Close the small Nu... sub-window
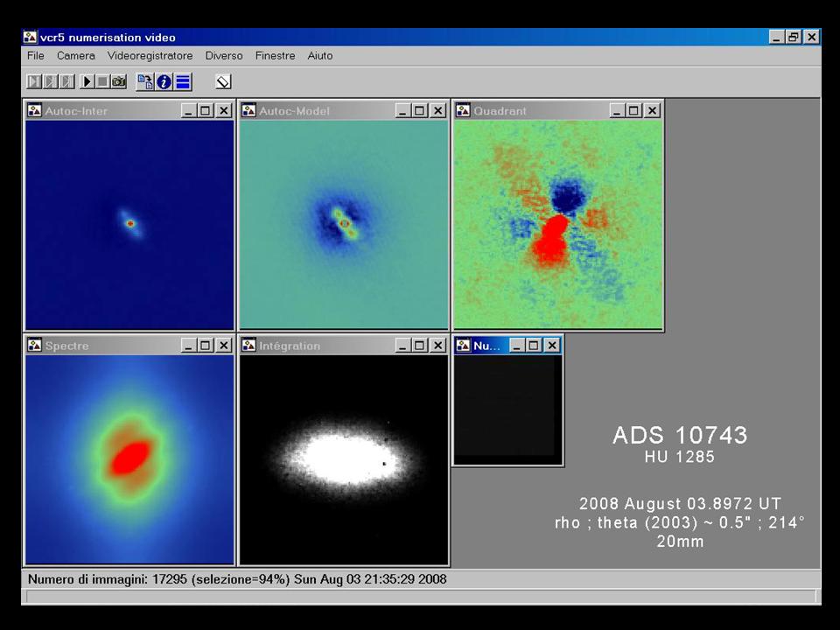840x630 pixels. pos(552,346)
